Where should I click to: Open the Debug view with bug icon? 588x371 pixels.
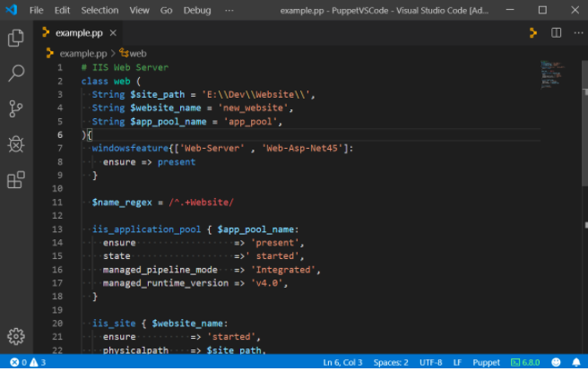click(16, 144)
